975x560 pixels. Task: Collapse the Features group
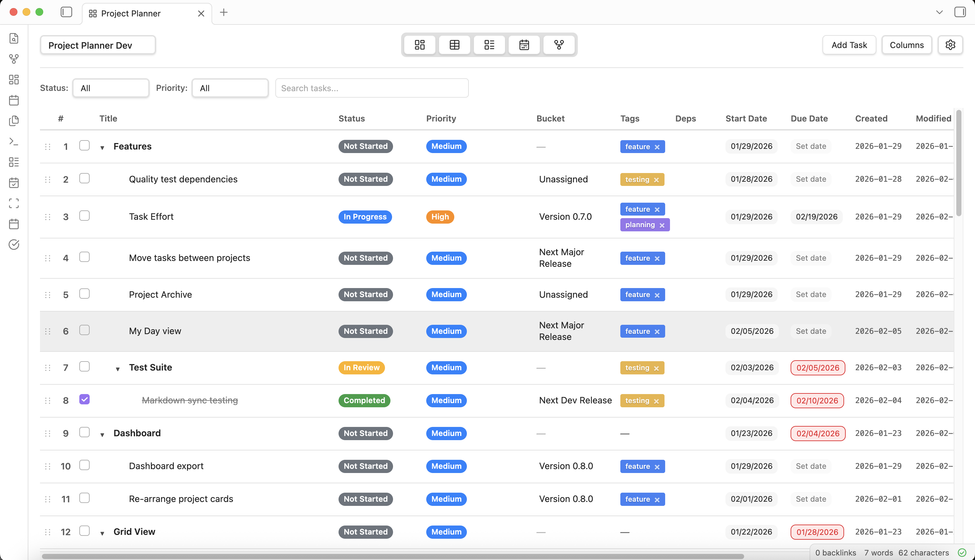(x=102, y=147)
